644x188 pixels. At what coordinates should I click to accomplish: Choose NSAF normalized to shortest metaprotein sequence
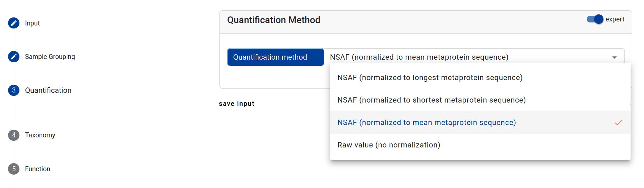click(431, 100)
